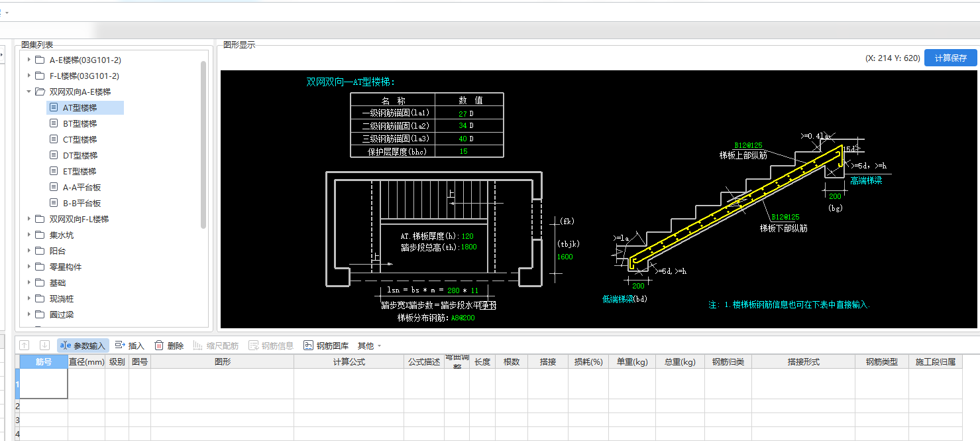The image size is (980, 441).
Task: Click the move-down arrow icon in table toolbar
Action: coord(44,346)
